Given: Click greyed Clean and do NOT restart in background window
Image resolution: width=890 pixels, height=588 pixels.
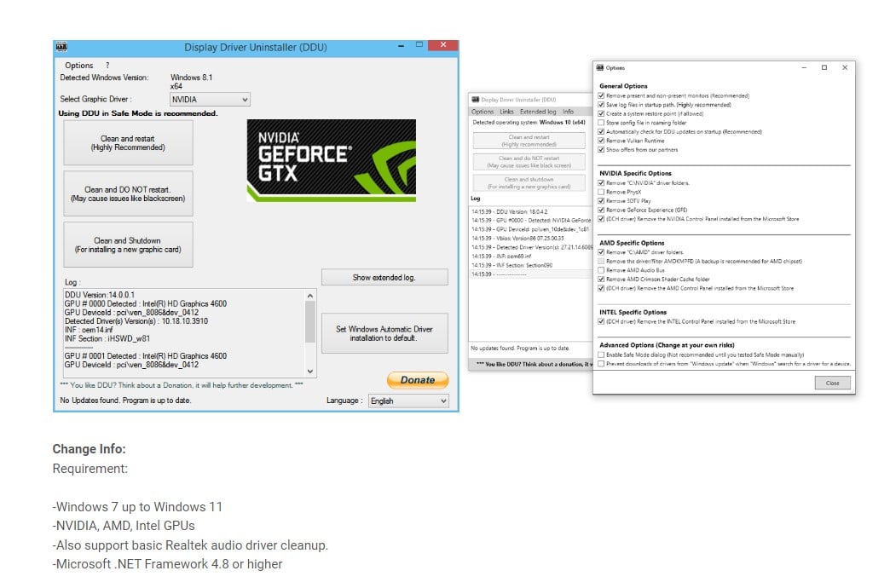Looking at the screenshot, I should coord(529,162).
